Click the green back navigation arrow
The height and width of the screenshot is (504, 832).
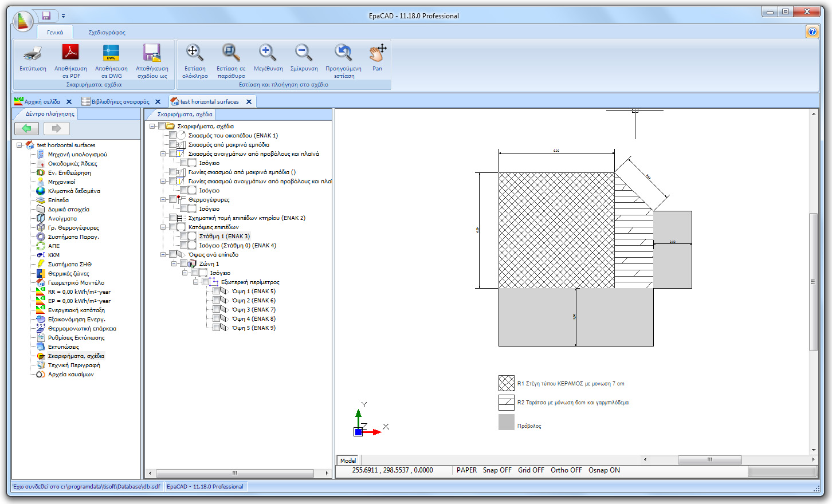coord(26,128)
